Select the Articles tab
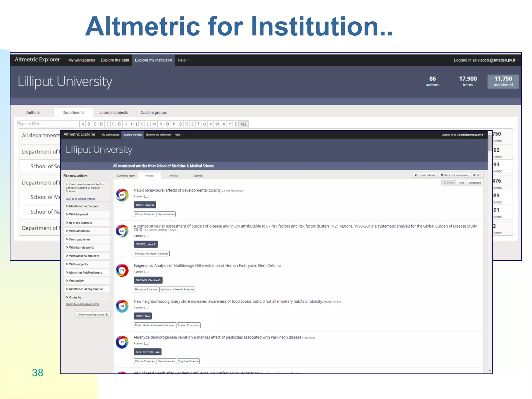The height and width of the screenshot is (399, 532). (x=149, y=176)
